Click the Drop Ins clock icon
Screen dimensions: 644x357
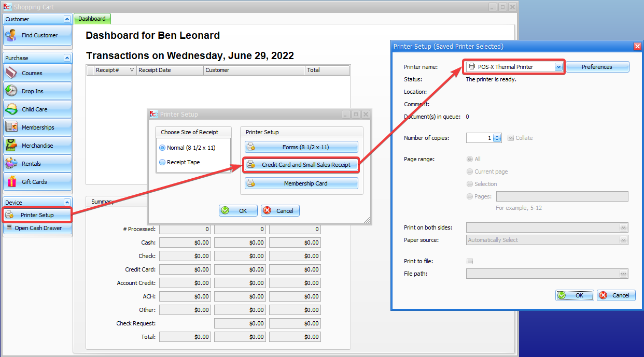click(11, 91)
